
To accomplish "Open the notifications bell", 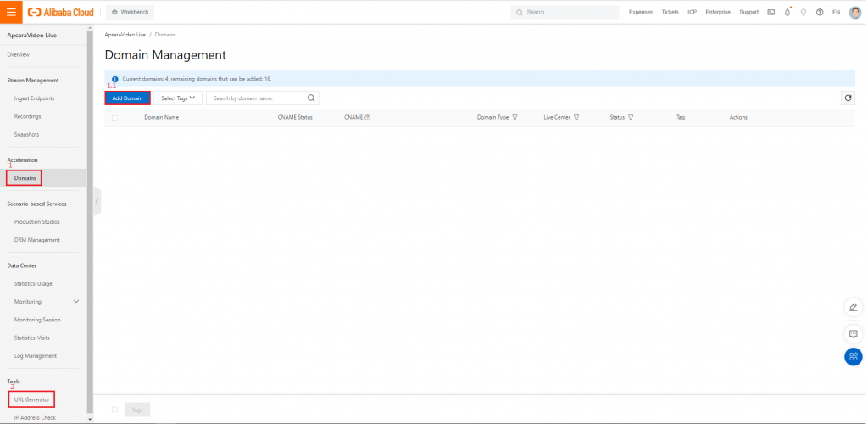I will click(x=787, y=12).
